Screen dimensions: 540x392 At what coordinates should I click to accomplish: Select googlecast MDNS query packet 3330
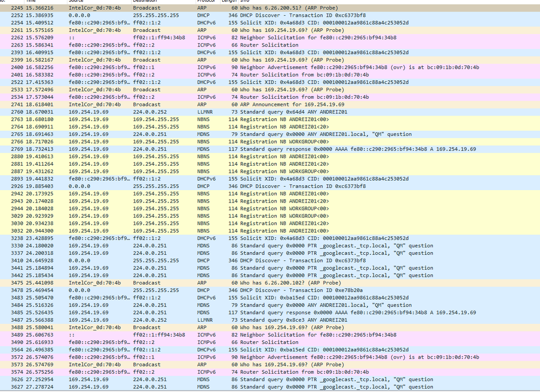[x=270, y=246]
